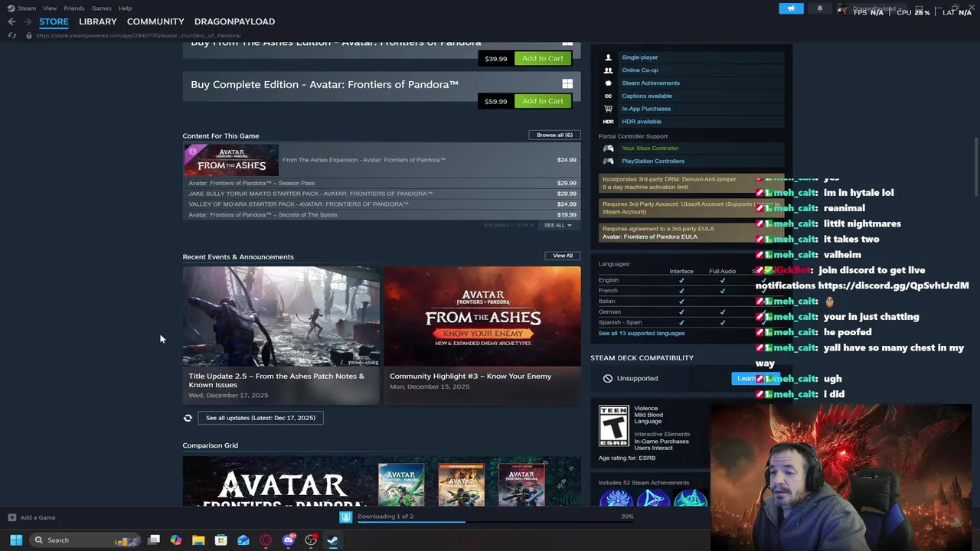Open Opera browser from the taskbar

[266, 540]
